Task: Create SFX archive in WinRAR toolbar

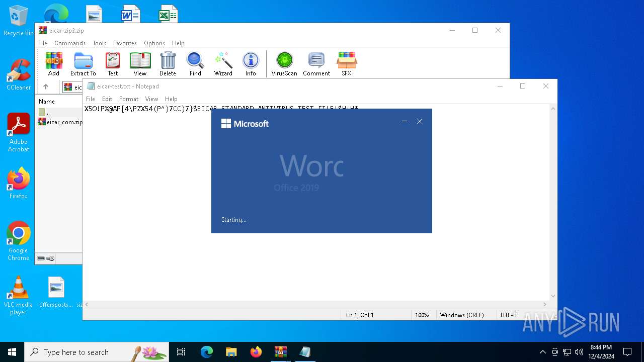Action: click(x=347, y=64)
